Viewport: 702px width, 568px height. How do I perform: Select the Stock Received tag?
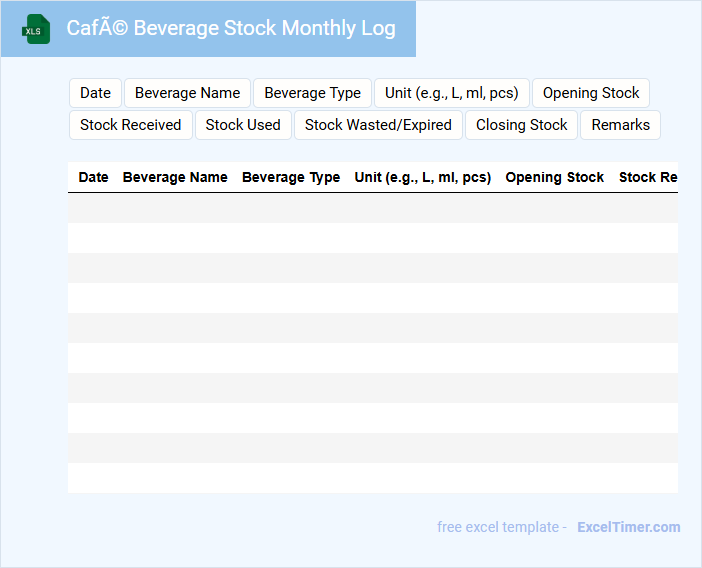click(x=130, y=125)
